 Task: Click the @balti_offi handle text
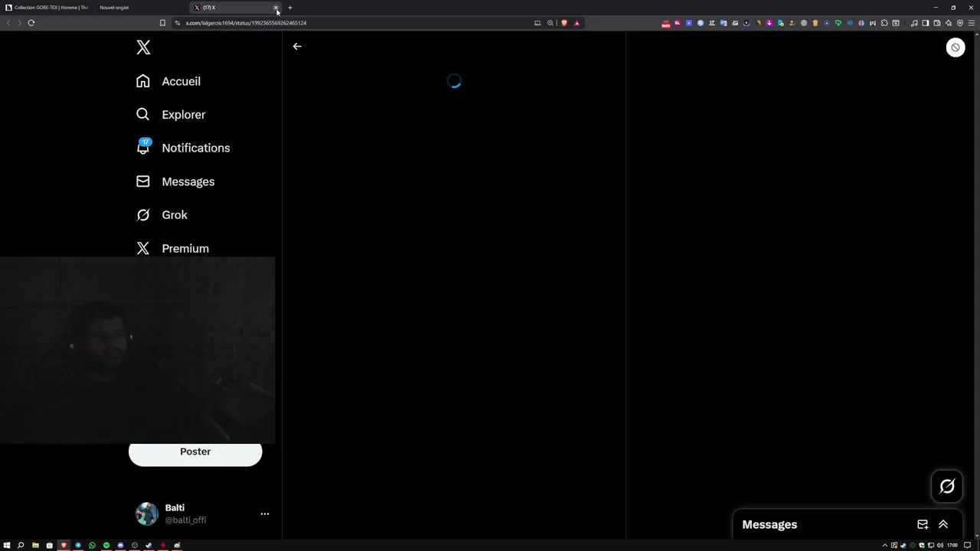[185, 520]
